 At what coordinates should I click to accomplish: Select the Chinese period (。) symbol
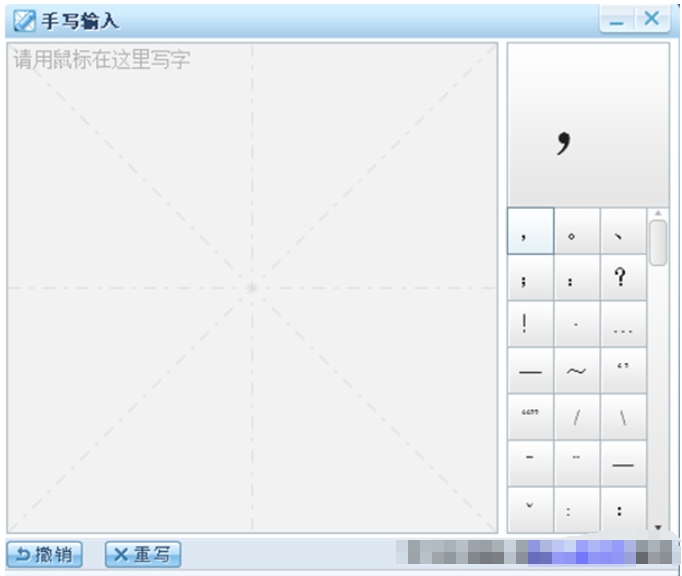point(577,231)
